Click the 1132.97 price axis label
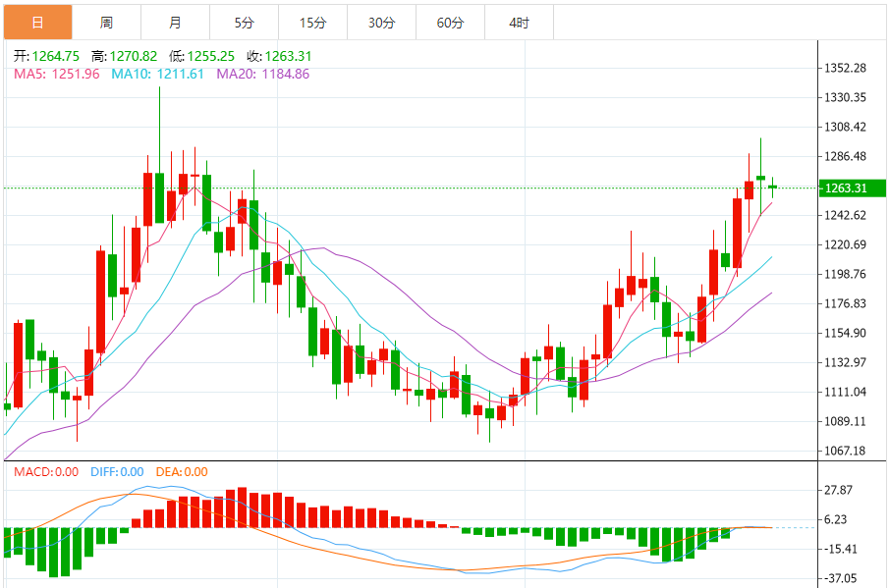 tap(845, 362)
